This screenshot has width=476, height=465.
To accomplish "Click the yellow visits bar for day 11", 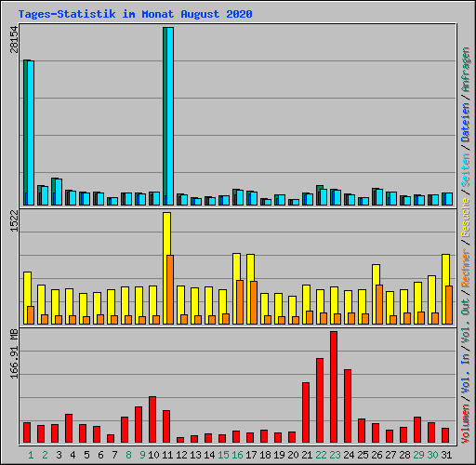I will pos(166,269).
